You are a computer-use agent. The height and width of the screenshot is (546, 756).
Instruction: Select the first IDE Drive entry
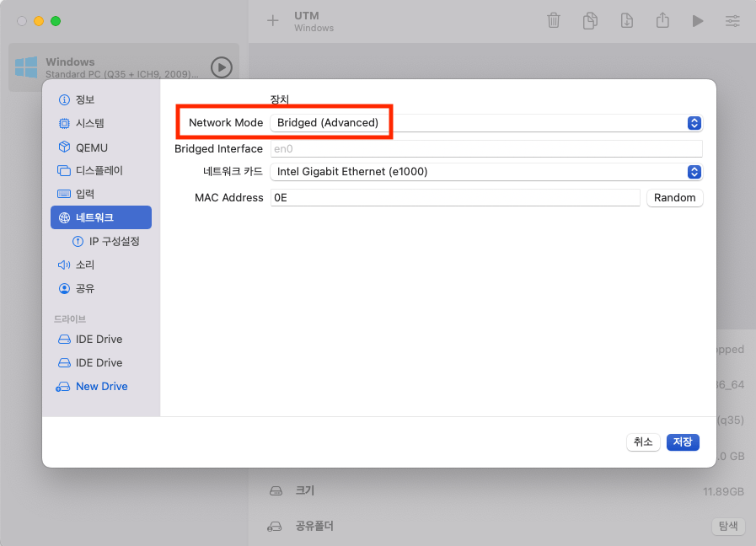pos(99,339)
